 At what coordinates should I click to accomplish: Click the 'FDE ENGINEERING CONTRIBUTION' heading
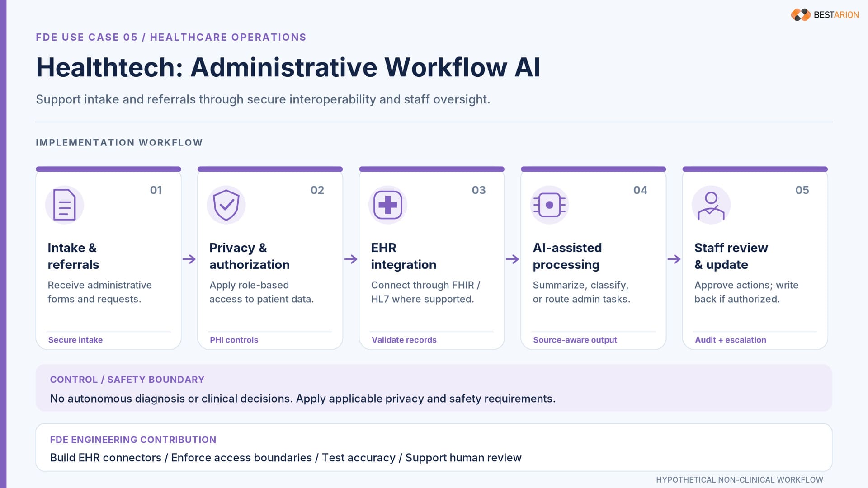133,440
